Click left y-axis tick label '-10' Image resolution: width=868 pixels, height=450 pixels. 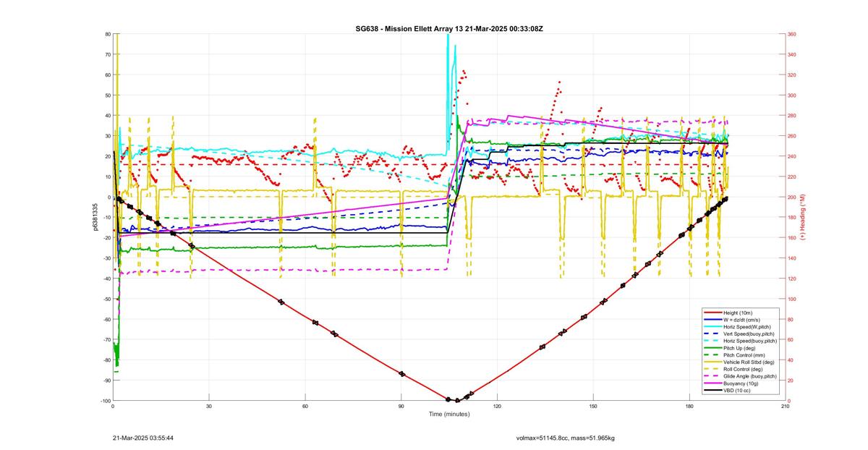click(106, 218)
